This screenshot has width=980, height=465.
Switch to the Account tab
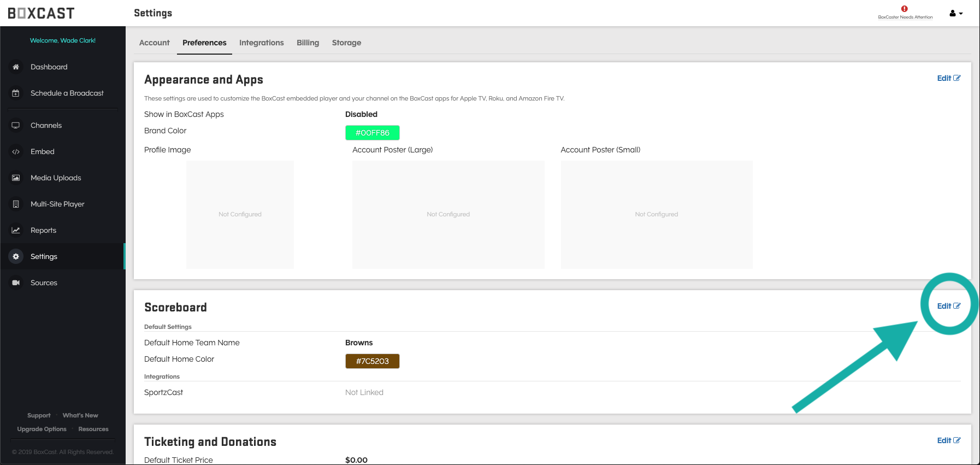[x=154, y=43]
